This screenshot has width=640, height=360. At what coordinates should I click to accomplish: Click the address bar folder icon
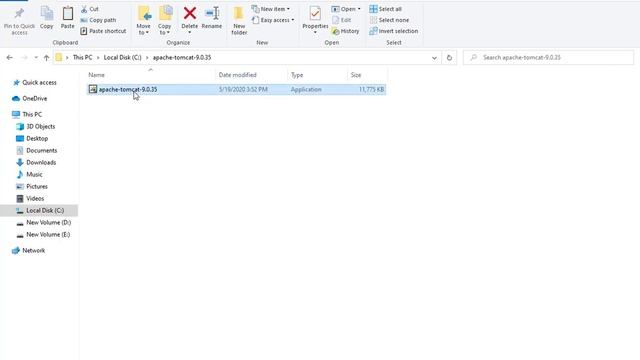click(x=59, y=58)
